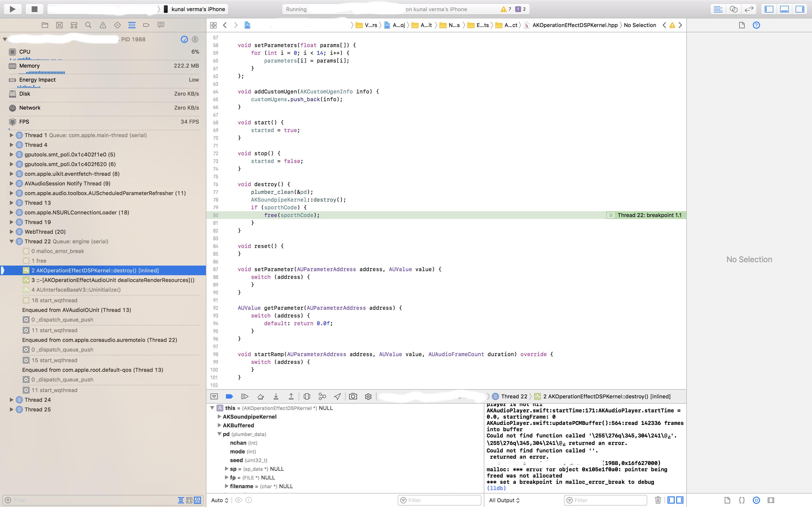The image size is (812, 507).
Task: Click kunal verma's iPhone device selector
Action: click(195, 9)
